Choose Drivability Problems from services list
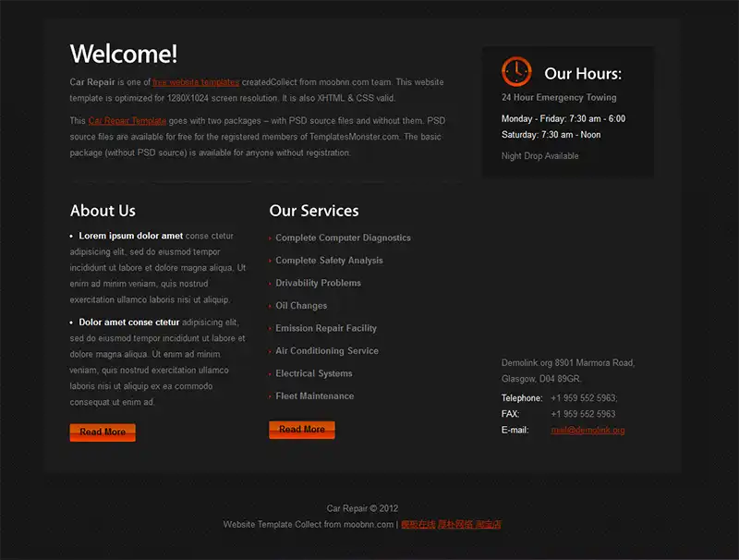Image resolution: width=739 pixels, height=560 pixels. point(318,284)
